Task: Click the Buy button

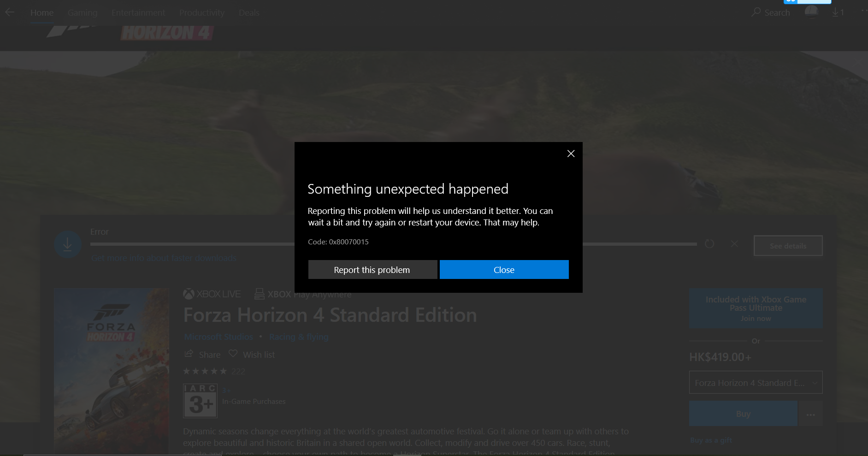Action: point(743,414)
